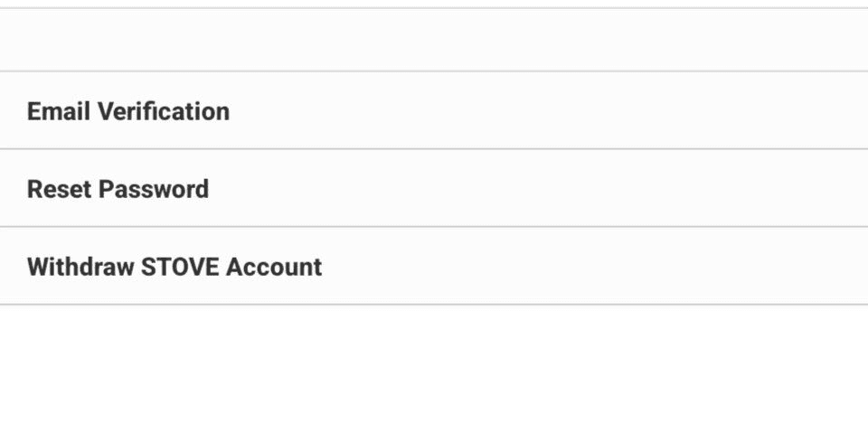This screenshot has height=434, width=868.
Task: Go to the Reset Password settings
Action: [434, 188]
